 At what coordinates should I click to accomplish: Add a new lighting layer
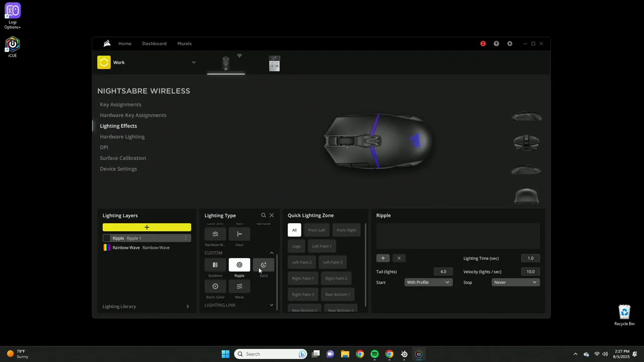pos(146,227)
